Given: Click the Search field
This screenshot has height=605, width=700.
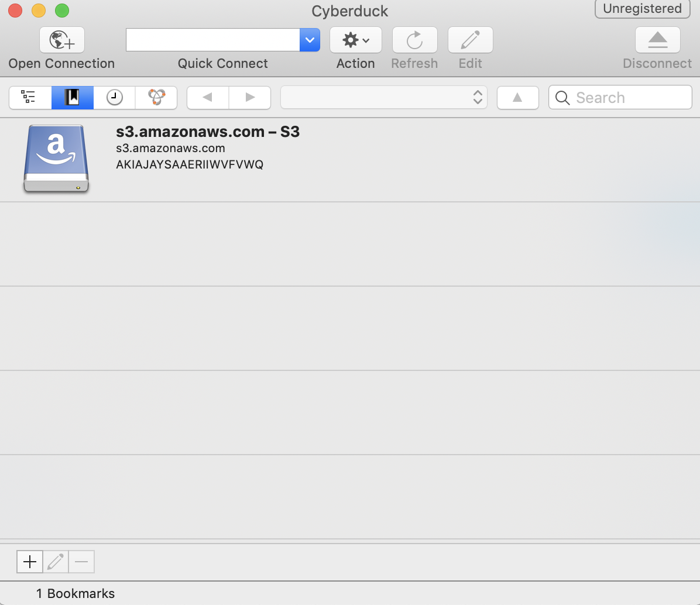Looking at the screenshot, I should (x=620, y=97).
